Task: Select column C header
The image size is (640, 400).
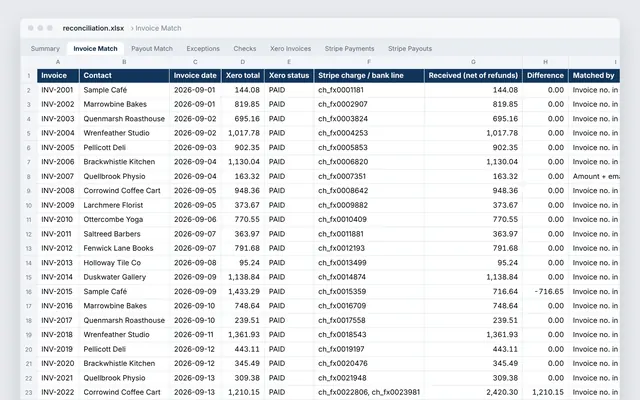Action: [x=195, y=62]
